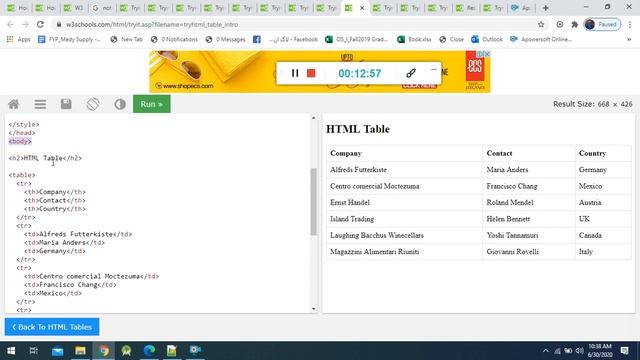Pause the screen recording
The width and height of the screenshot is (640, 360).
[295, 73]
